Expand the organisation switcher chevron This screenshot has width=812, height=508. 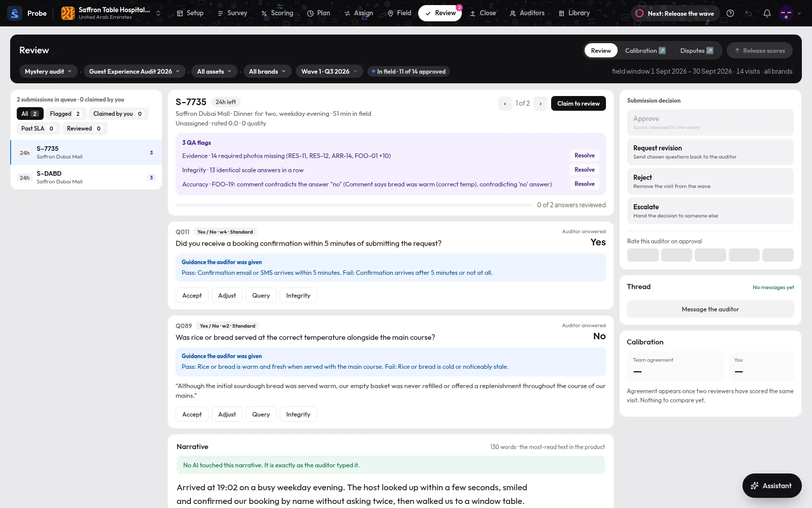(x=158, y=13)
